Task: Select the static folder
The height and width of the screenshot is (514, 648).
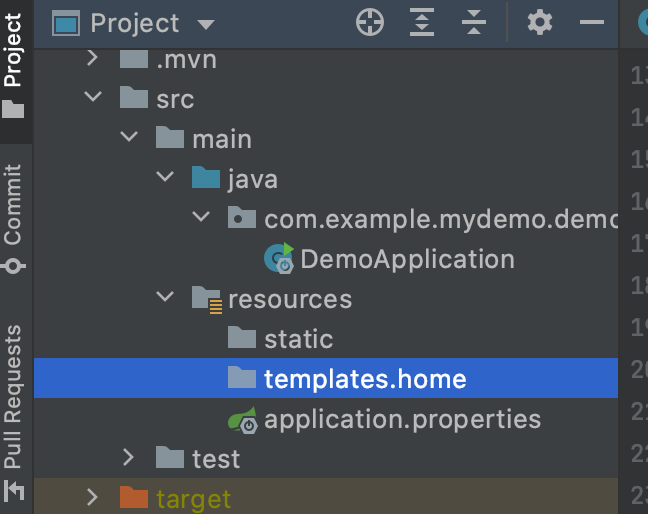Action: 299,339
